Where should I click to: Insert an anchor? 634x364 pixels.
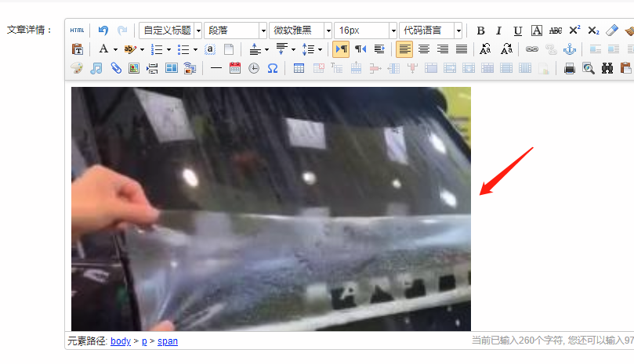click(x=569, y=49)
